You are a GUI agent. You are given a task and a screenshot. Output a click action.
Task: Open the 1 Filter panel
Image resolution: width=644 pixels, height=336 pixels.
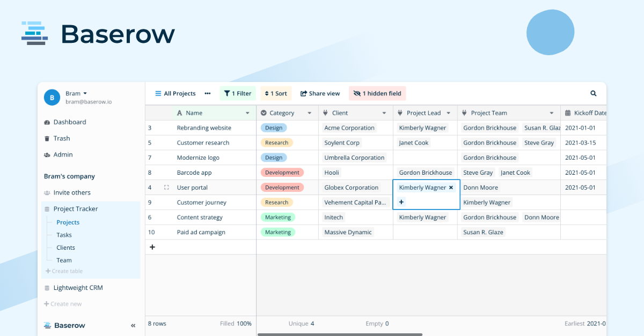[x=238, y=93]
